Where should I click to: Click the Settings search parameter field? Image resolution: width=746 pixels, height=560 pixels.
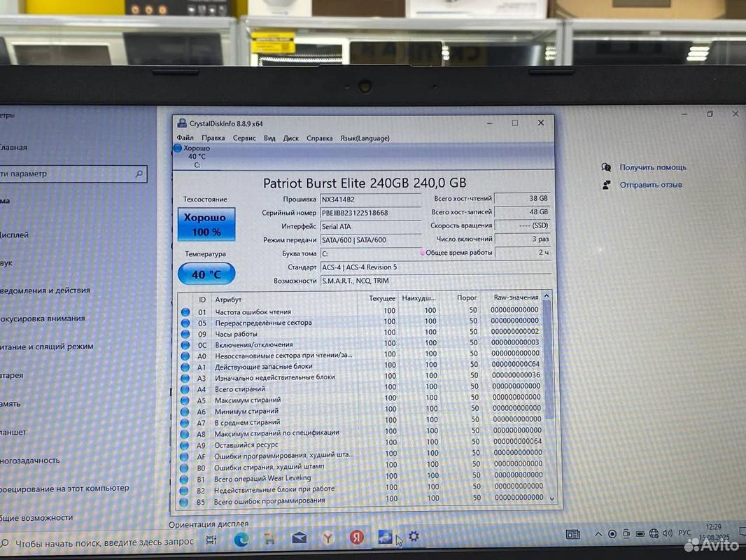72,174
